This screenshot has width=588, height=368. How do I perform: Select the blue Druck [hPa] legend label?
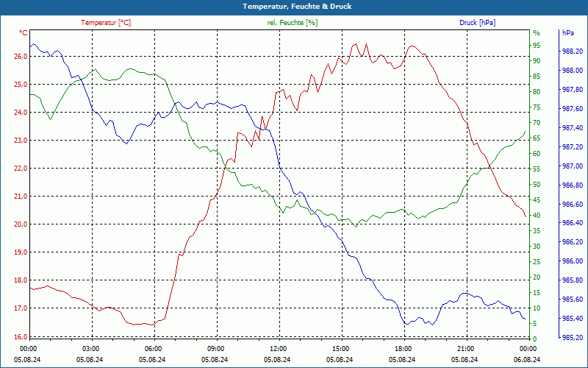click(x=477, y=23)
